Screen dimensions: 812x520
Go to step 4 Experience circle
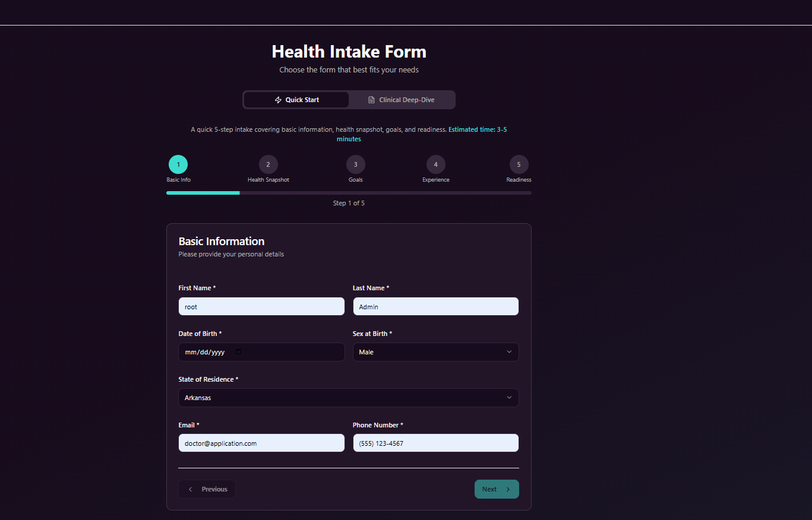pos(436,164)
